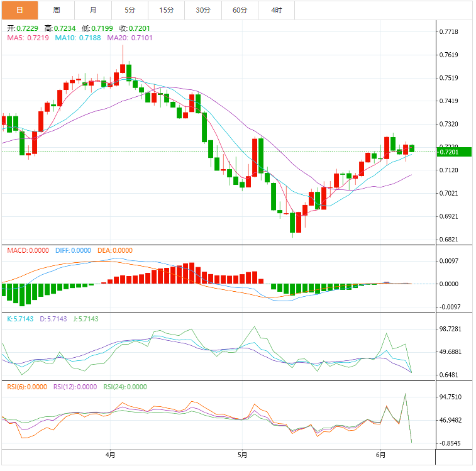
Task: Open the 5分 timeframe tab
Action: pos(130,10)
